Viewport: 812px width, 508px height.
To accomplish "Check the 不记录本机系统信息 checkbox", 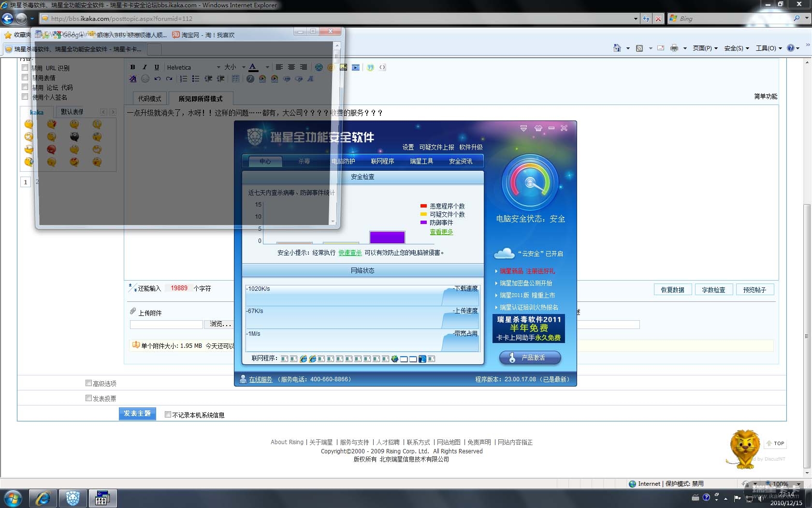I will coord(168,415).
